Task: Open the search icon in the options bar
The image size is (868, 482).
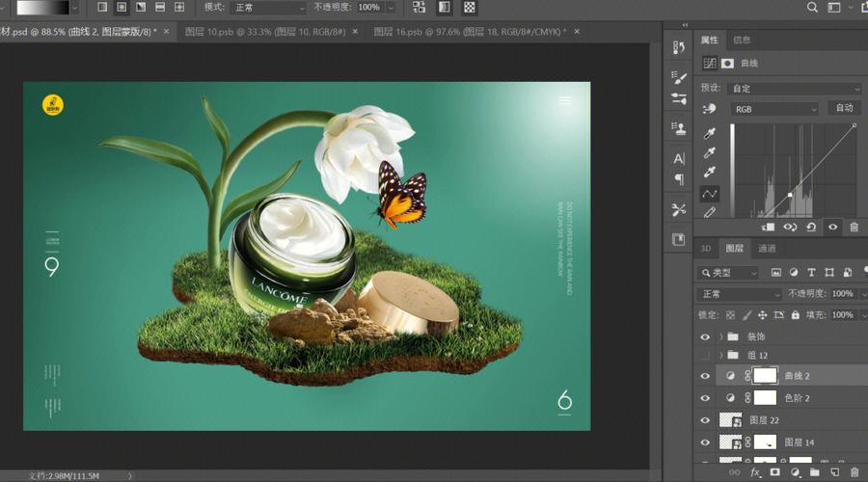Action: click(812, 7)
